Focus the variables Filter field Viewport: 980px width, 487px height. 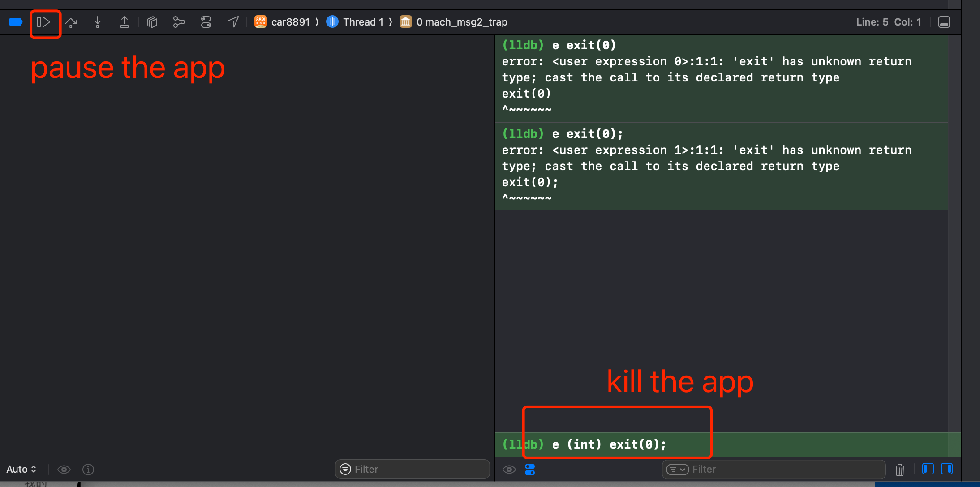412,469
